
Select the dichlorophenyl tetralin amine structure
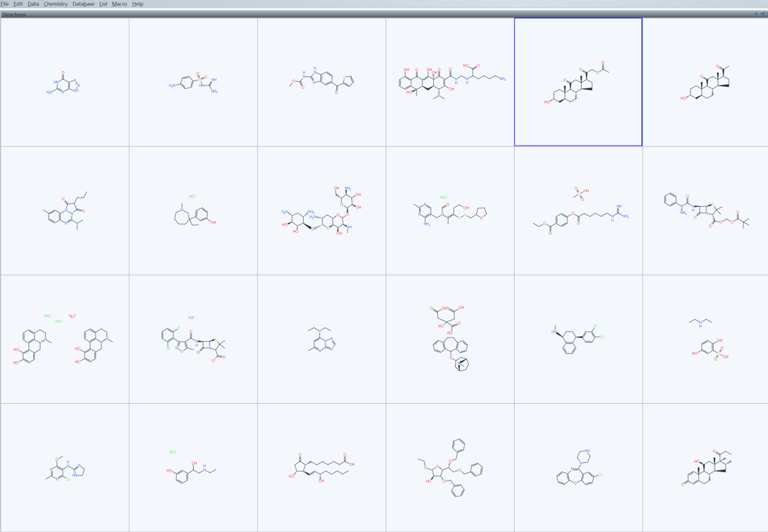(578, 340)
